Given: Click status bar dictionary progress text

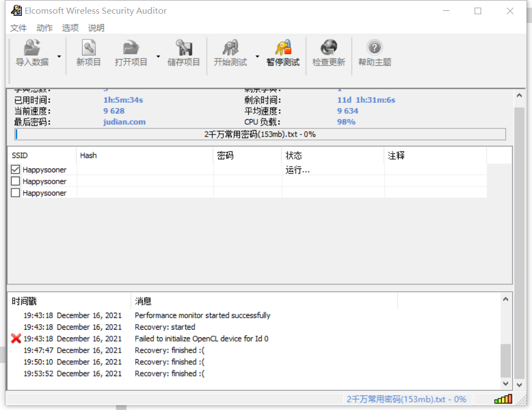Looking at the screenshot, I should [x=406, y=399].
